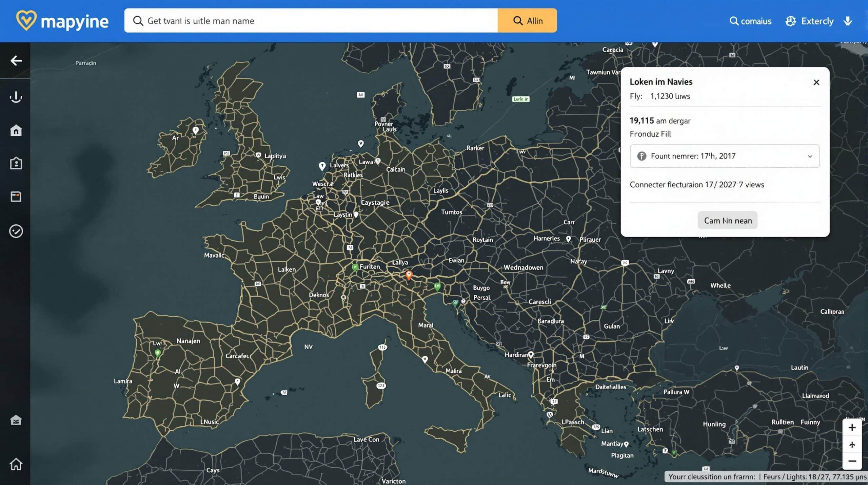Viewport: 868px width, 485px height.
Task: Click the Caystagie city label
Action: tap(375, 203)
